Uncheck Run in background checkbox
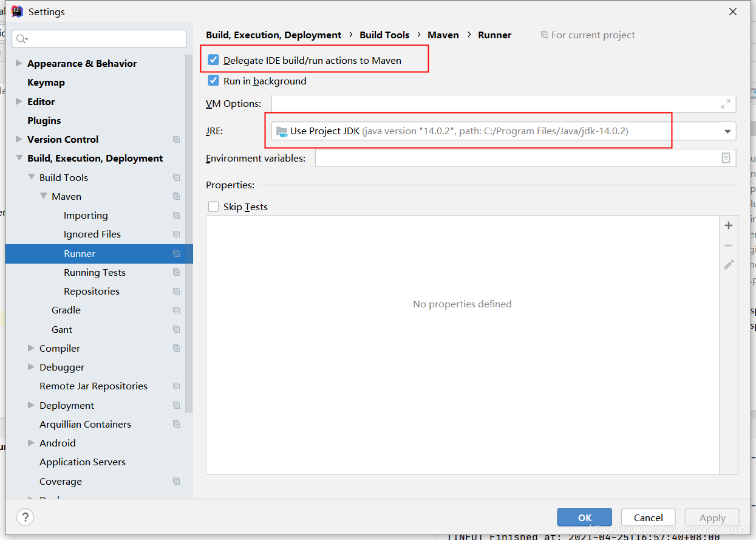 (213, 80)
